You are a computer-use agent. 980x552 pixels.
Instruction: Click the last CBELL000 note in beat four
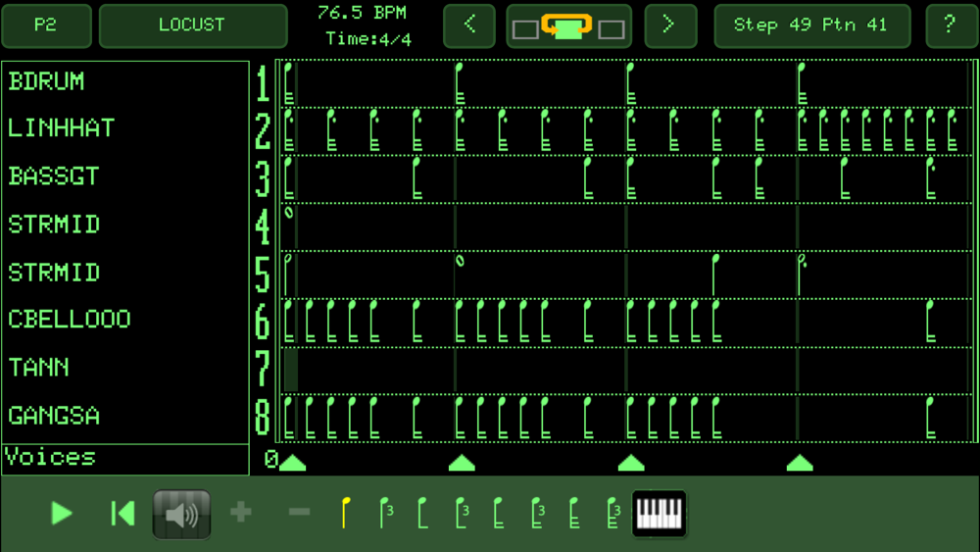tap(930, 322)
